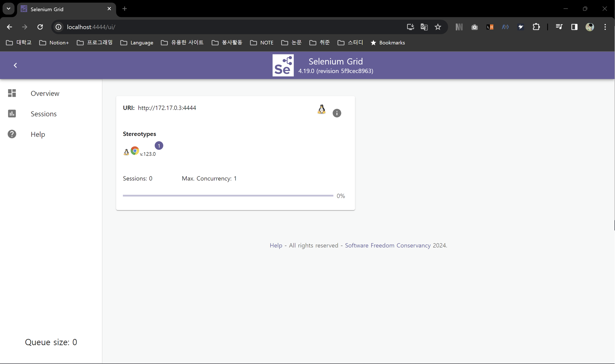Click the 0% usage label
The height and width of the screenshot is (364, 615).
[341, 196]
